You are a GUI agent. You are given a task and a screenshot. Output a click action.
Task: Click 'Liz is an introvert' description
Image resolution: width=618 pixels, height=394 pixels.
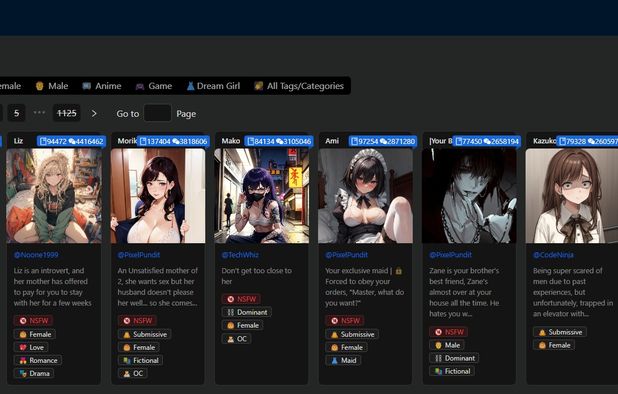click(53, 287)
